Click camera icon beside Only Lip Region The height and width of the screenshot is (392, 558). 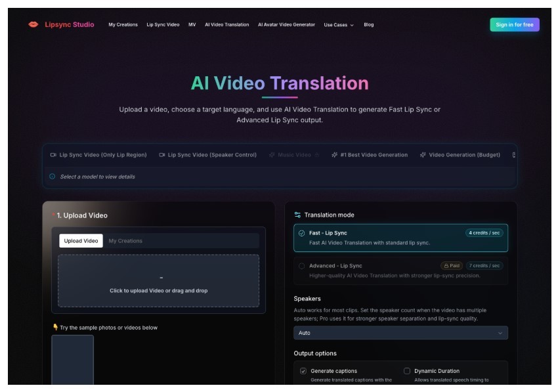point(53,155)
